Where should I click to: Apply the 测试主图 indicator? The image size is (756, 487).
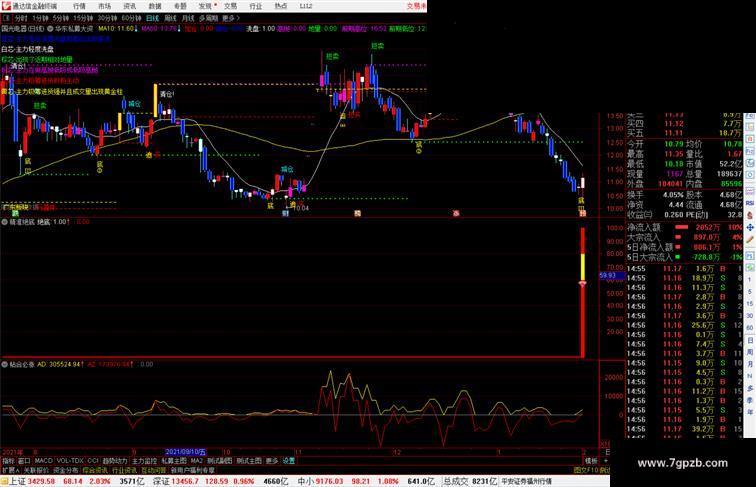coord(249,461)
